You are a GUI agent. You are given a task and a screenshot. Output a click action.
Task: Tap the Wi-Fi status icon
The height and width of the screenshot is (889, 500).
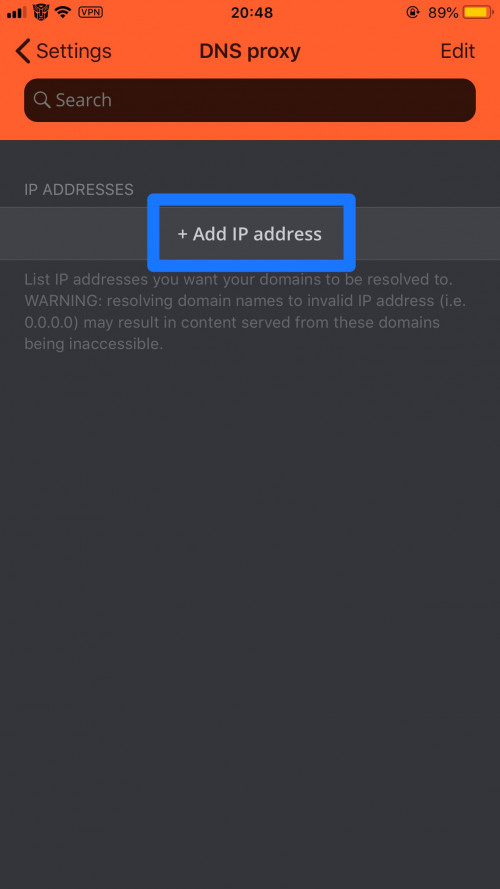tap(63, 12)
